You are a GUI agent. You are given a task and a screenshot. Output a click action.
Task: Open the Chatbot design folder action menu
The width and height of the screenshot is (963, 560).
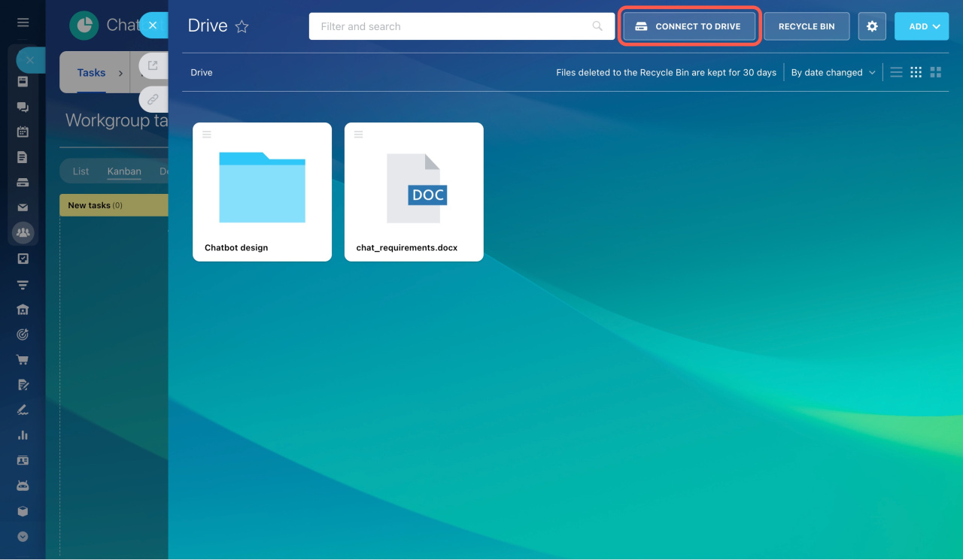pos(207,135)
